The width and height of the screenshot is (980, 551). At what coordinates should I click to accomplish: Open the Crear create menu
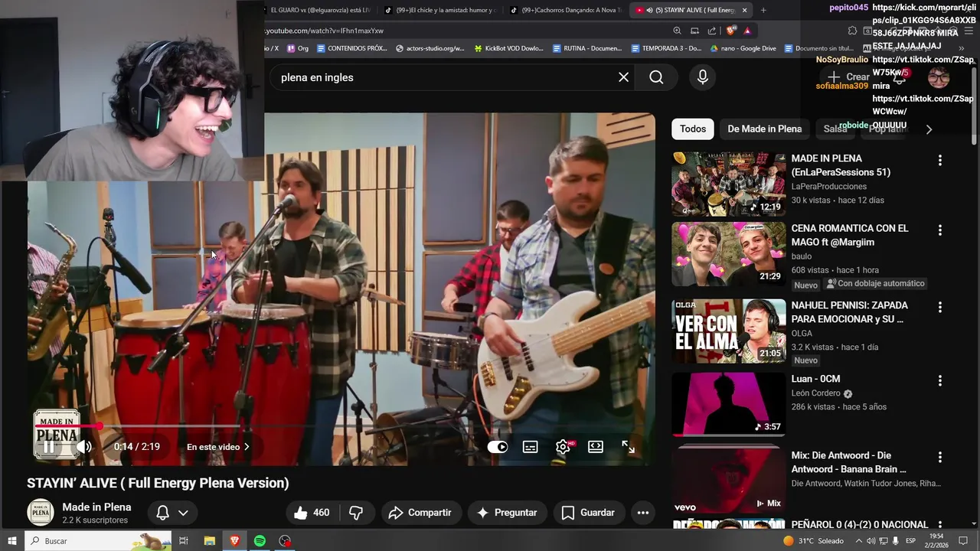(x=848, y=77)
